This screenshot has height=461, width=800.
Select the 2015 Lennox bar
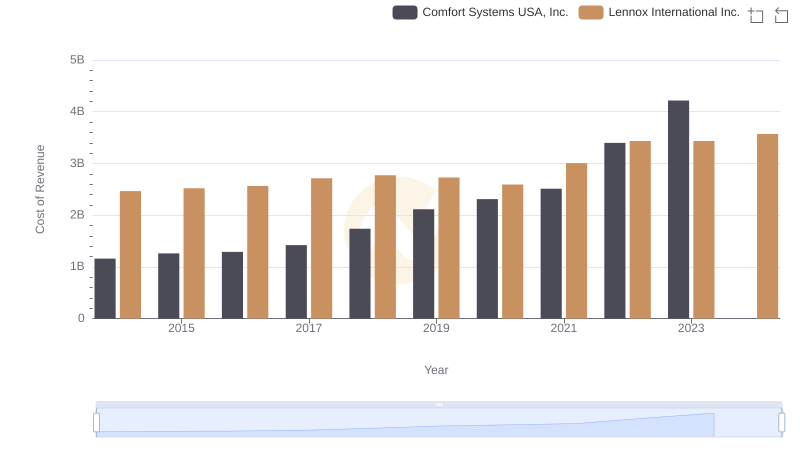194,253
